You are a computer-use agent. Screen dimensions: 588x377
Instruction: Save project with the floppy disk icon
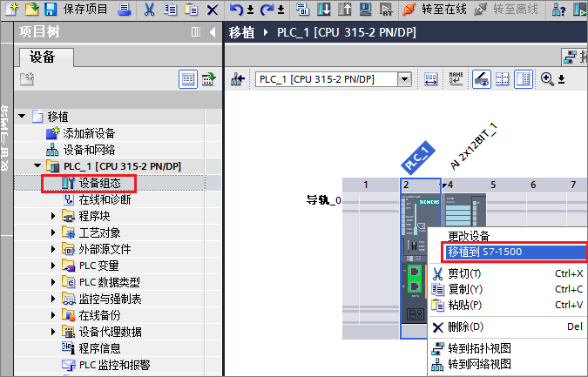(x=51, y=9)
